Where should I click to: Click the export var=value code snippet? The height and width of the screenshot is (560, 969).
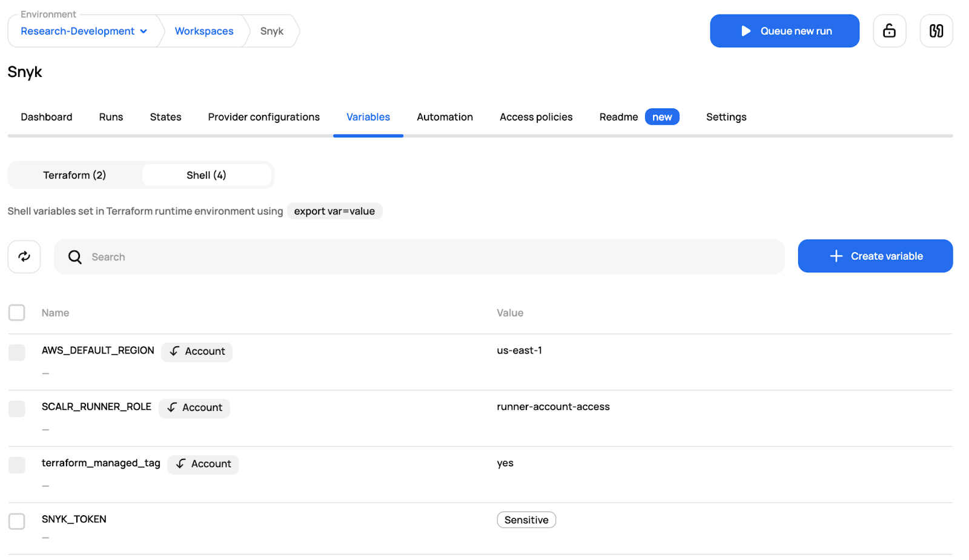[334, 211]
